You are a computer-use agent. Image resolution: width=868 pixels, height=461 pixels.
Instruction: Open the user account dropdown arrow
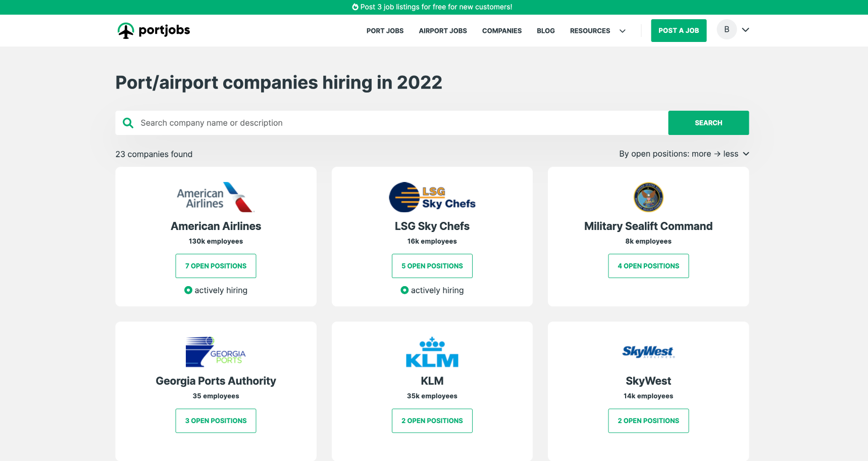(x=745, y=30)
